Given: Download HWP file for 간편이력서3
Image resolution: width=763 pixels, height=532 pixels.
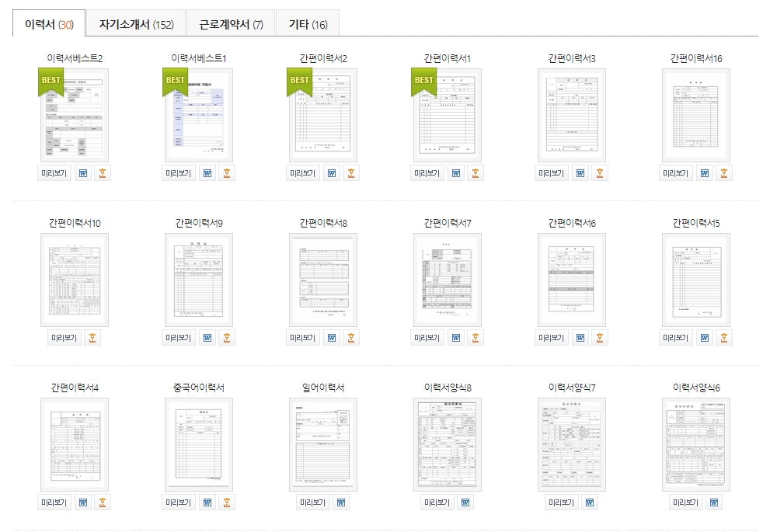Looking at the screenshot, I should tap(600, 173).
